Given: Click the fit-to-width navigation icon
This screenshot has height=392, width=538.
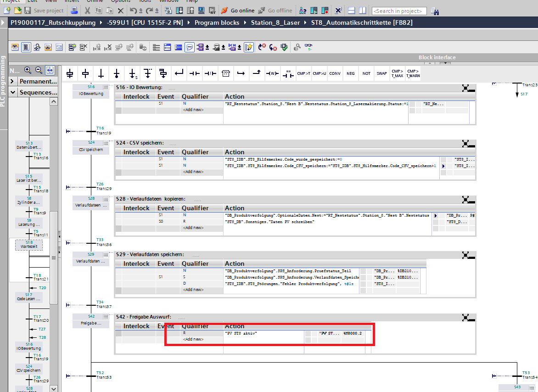Looking at the screenshot, I should 50,70.
